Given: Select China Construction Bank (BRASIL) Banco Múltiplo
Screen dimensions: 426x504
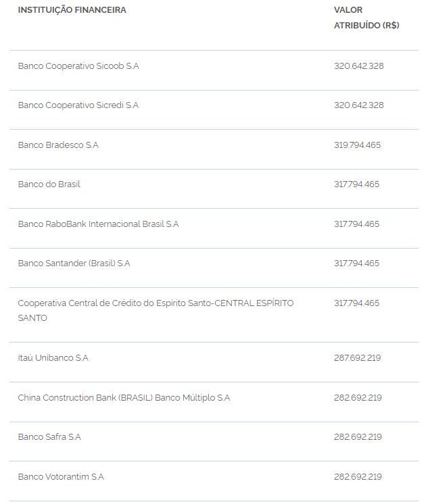Looking at the screenshot, I should 124,398.
